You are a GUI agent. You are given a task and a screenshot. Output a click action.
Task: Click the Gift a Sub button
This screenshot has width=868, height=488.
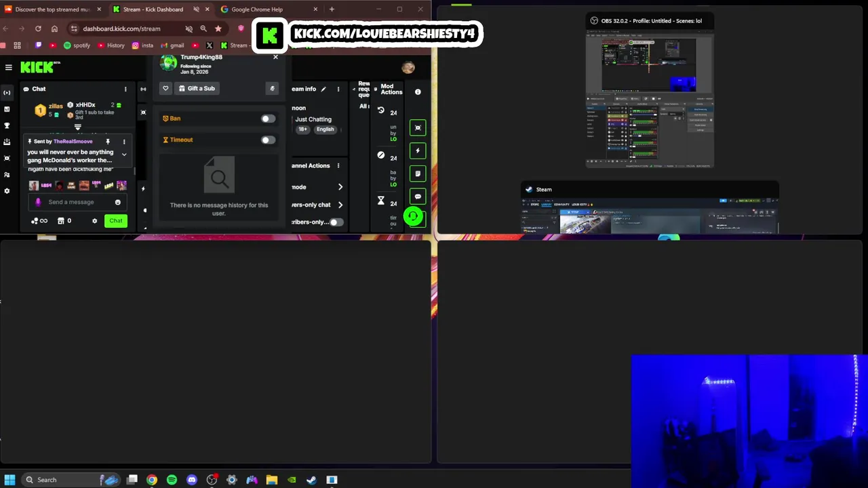[x=197, y=88]
